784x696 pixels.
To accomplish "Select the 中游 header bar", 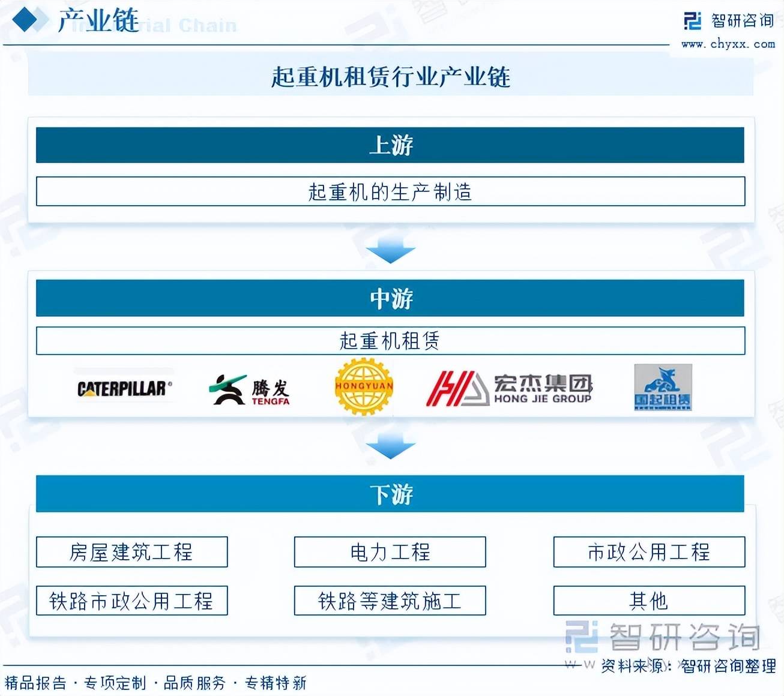I will [x=390, y=298].
